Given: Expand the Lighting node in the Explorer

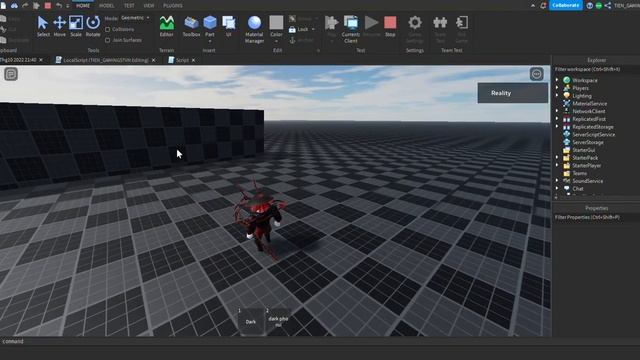Looking at the screenshot, I should (x=557, y=96).
